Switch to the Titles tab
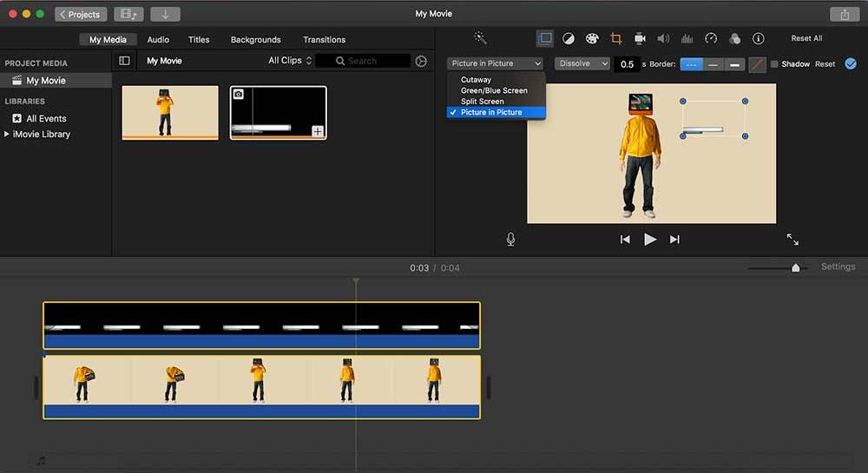868x473 pixels. [x=199, y=40]
